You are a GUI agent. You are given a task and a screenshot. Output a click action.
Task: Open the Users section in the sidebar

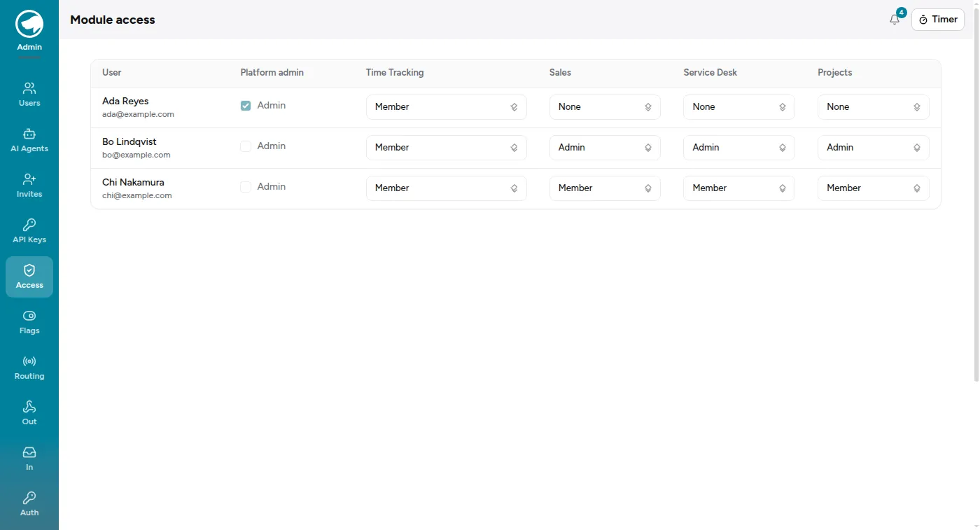[x=29, y=95]
